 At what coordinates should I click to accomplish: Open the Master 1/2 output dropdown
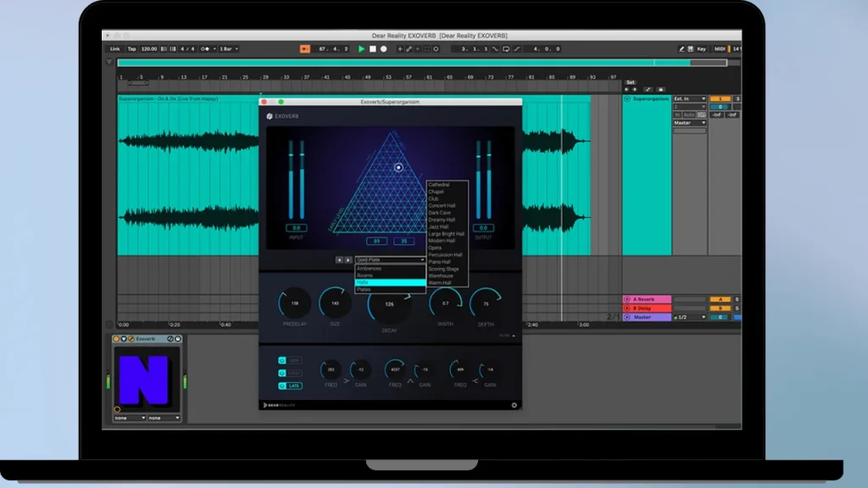click(x=690, y=317)
